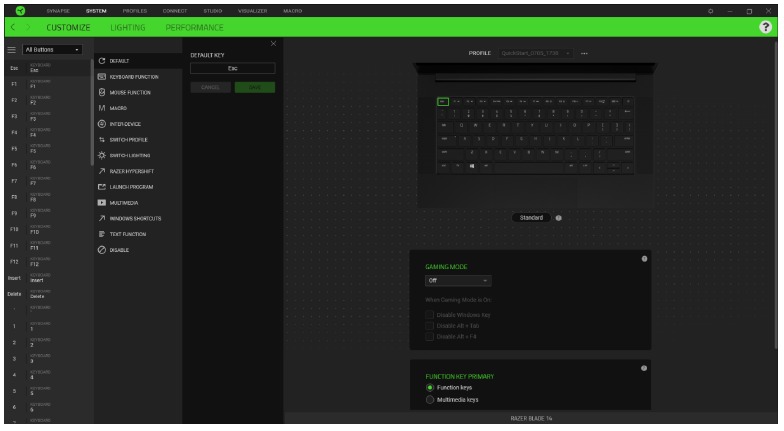
Task: Select the F12 row in button list
Action: pyautogui.click(x=48, y=262)
